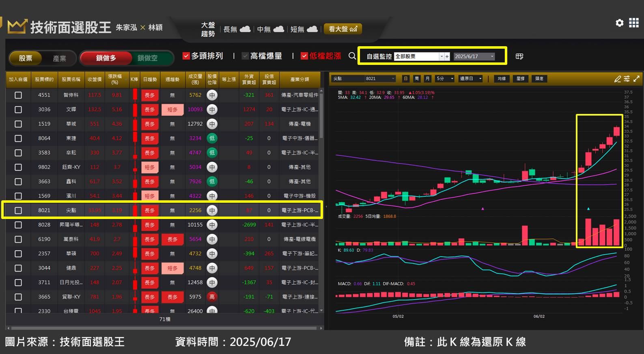Select the 月 monthly chart period

click(427, 79)
